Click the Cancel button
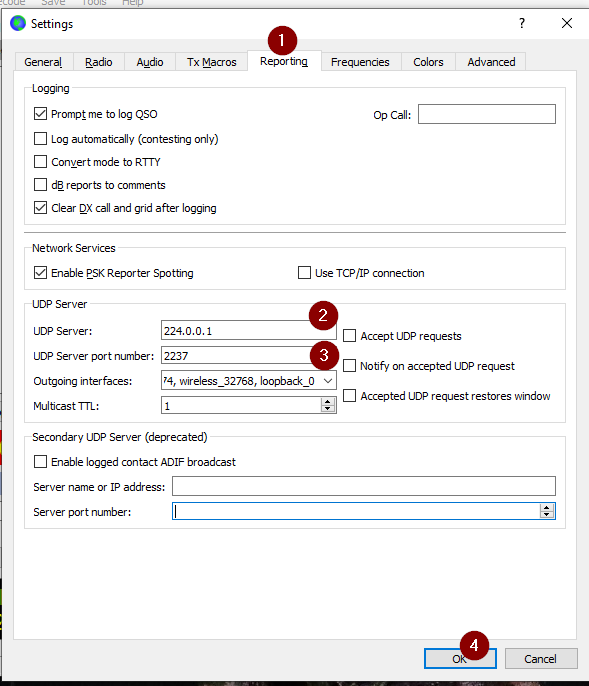The width and height of the screenshot is (589, 686). (541, 658)
